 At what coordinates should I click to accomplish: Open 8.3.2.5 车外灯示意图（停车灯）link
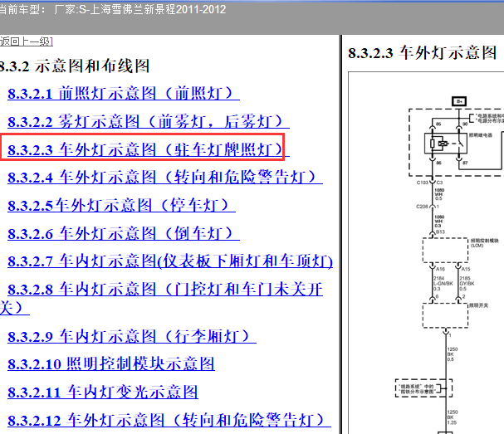[121, 205]
